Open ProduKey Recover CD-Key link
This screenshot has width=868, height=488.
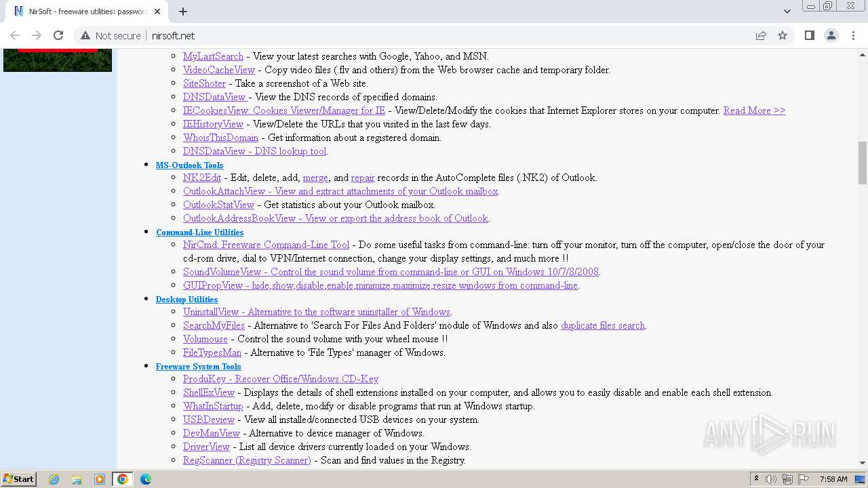click(281, 379)
